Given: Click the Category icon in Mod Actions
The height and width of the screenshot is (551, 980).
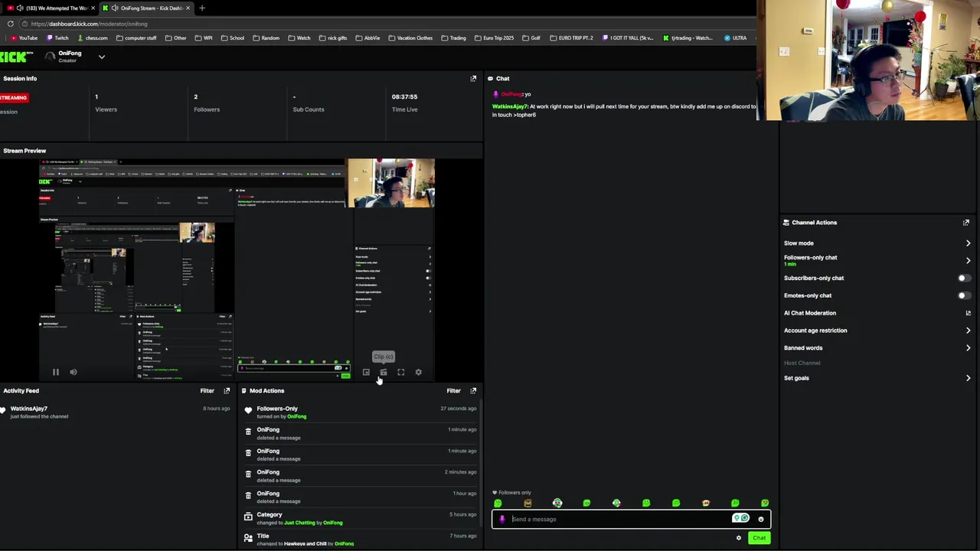Looking at the screenshot, I should [x=248, y=517].
